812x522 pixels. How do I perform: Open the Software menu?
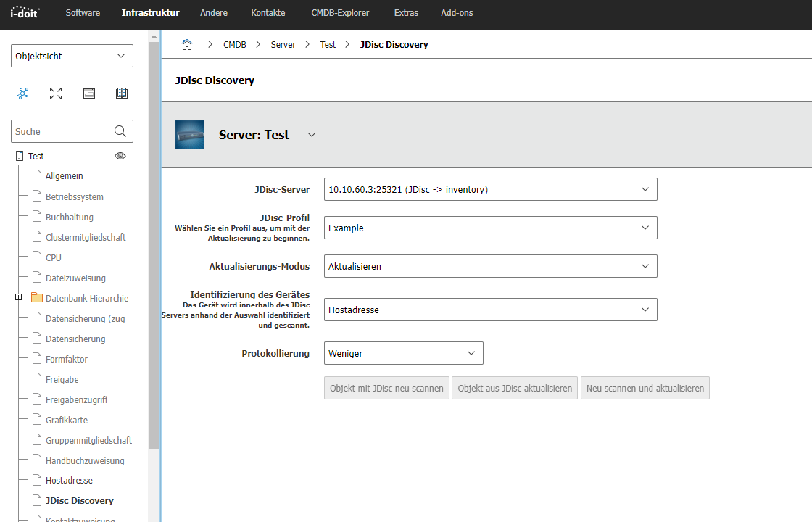pyautogui.click(x=83, y=13)
